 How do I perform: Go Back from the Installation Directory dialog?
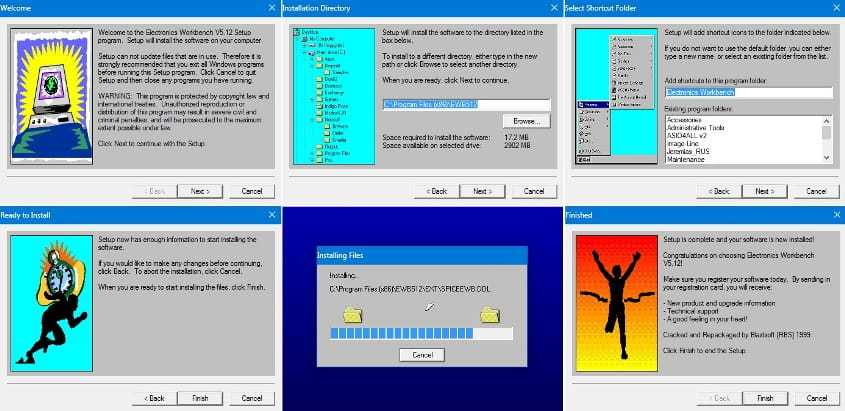pyautogui.click(x=436, y=191)
